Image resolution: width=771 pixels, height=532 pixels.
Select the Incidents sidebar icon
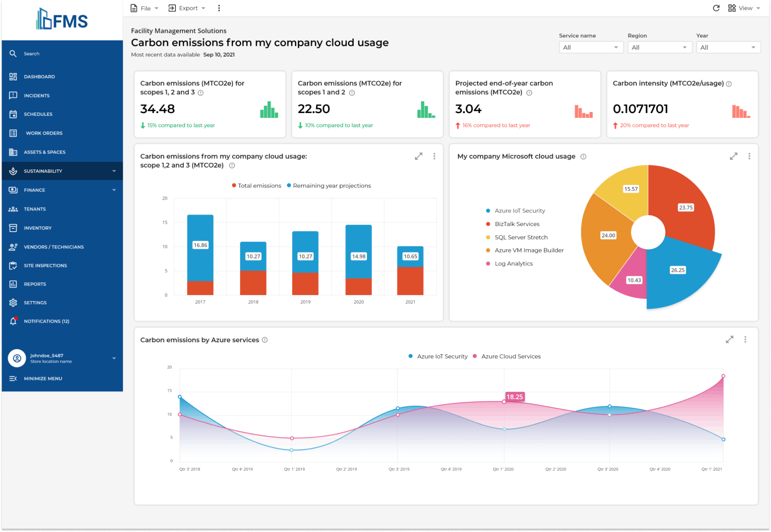[x=37, y=95]
